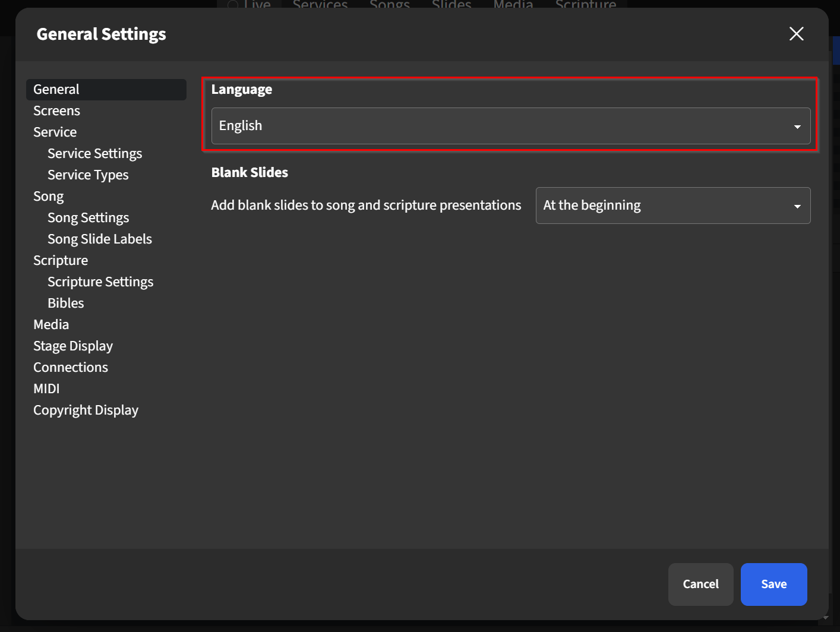Open the Stage Display settings

pos(73,346)
